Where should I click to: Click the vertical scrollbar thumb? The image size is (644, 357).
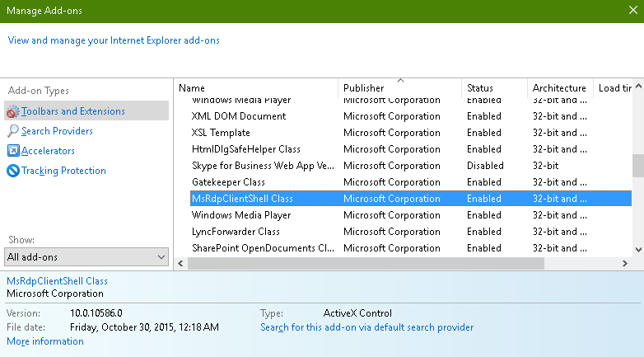coord(638,166)
